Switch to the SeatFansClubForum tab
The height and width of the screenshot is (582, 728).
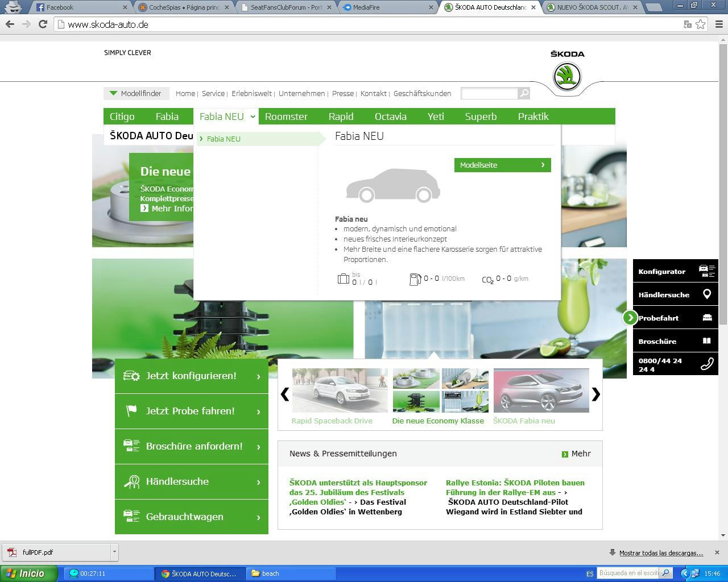(285, 7)
